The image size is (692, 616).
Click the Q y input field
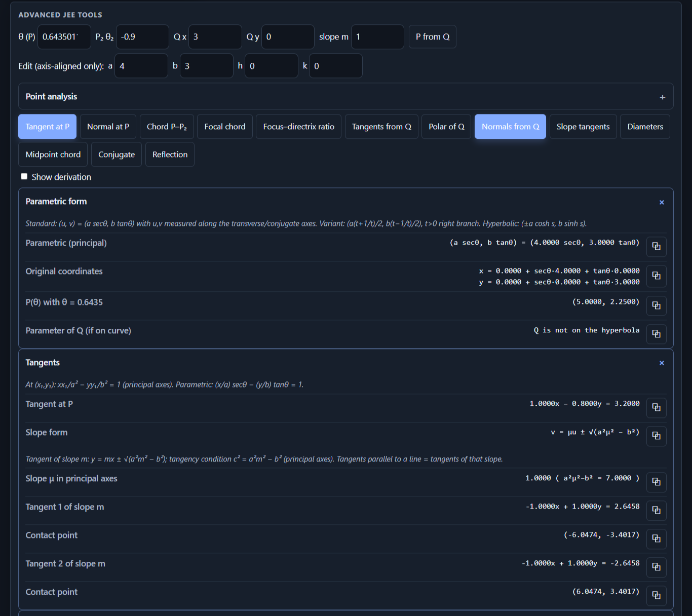tap(288, 37)
